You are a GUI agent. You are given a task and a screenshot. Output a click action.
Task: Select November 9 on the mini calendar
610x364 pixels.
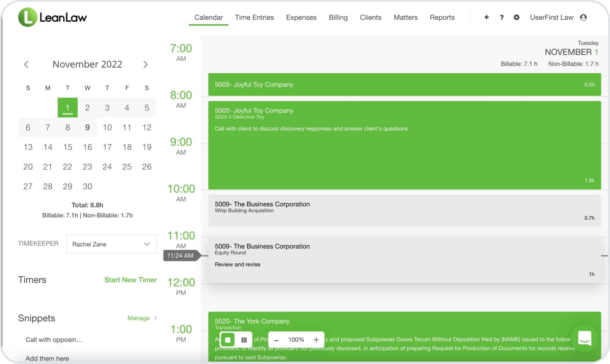tap(87, 127)
